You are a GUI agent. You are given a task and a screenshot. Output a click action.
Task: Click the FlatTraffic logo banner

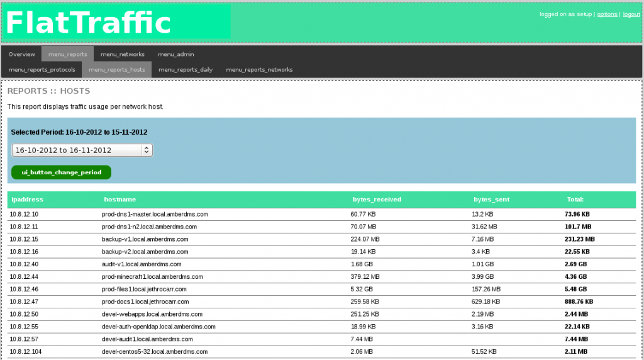point(117,23)
